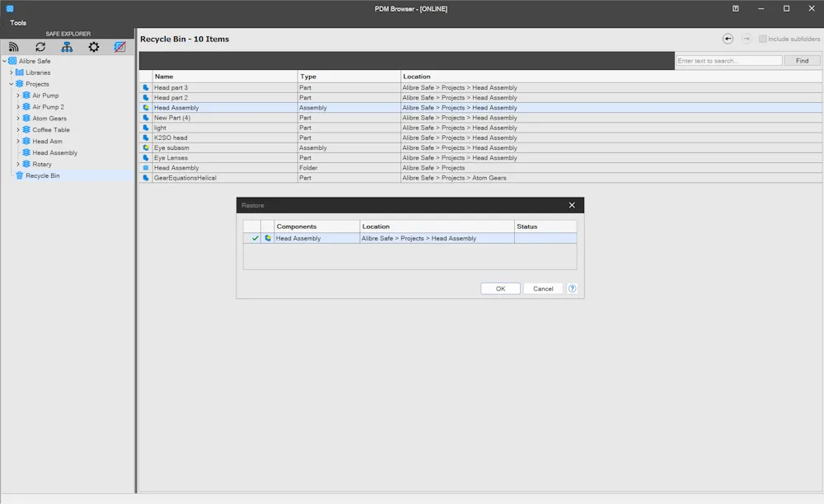The width and height of the screenshot is (824, 504).
Task: Collapse the Alibre Safe root node
Action: [5, 61]
